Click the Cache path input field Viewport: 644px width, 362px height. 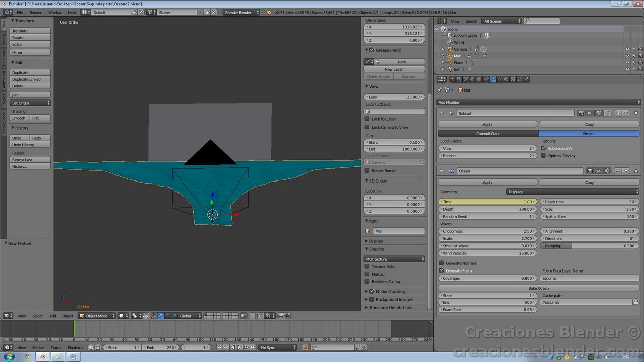pyautogui.click(x=586, y=302)
